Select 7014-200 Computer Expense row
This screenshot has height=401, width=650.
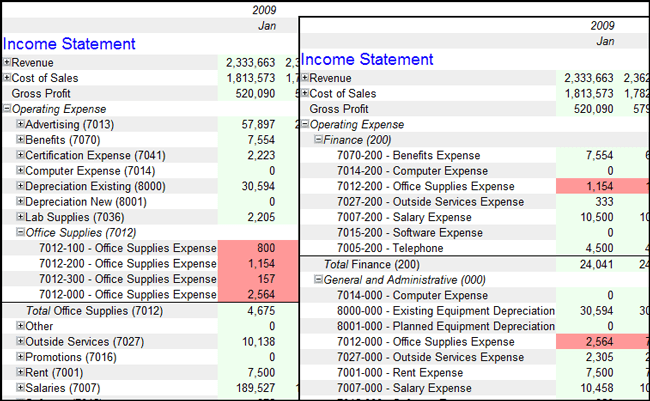412,171
